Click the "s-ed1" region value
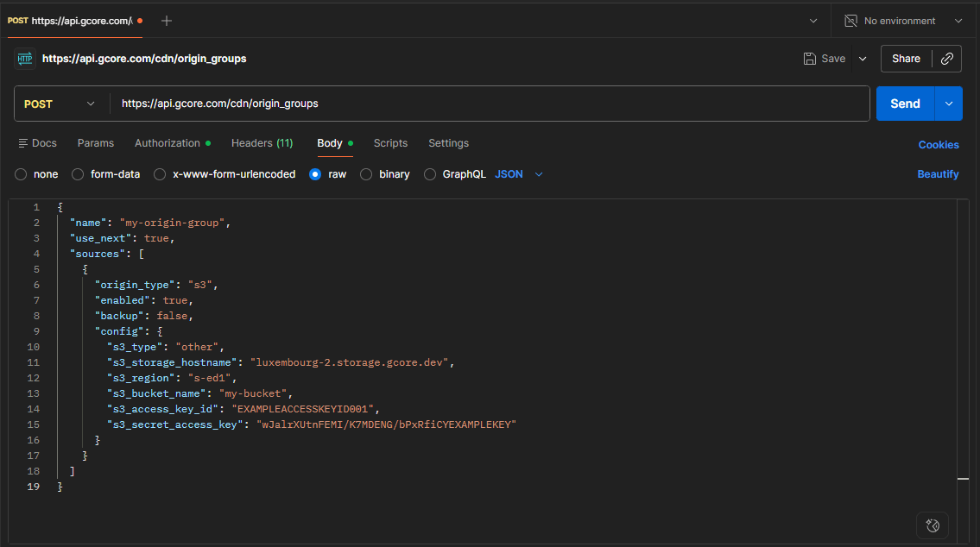Image resolution: width=980 pixels, height=547 pixels. pos(209,379)
